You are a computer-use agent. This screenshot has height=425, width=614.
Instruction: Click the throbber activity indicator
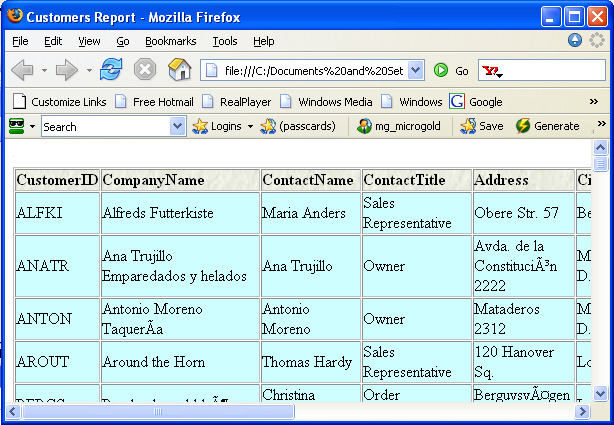pyautogui.click(x=597, y=40)
